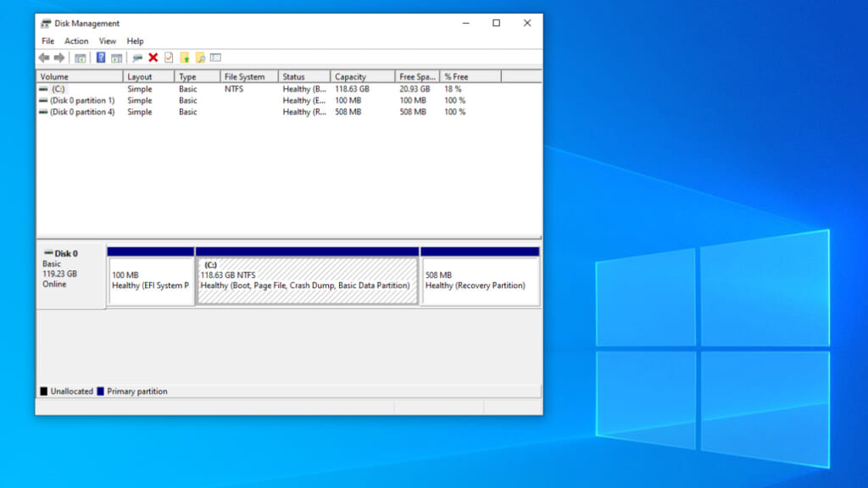Click the 20.93 GB free space cell
The image size is (868, 488).
click(x=415, y=89)
